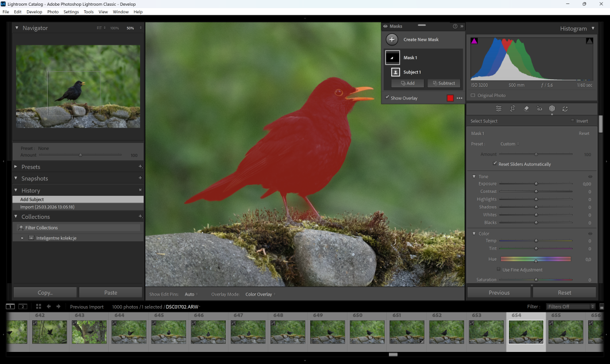Open the Healing eraser tool
610x364 pixels.
point(526,109)
